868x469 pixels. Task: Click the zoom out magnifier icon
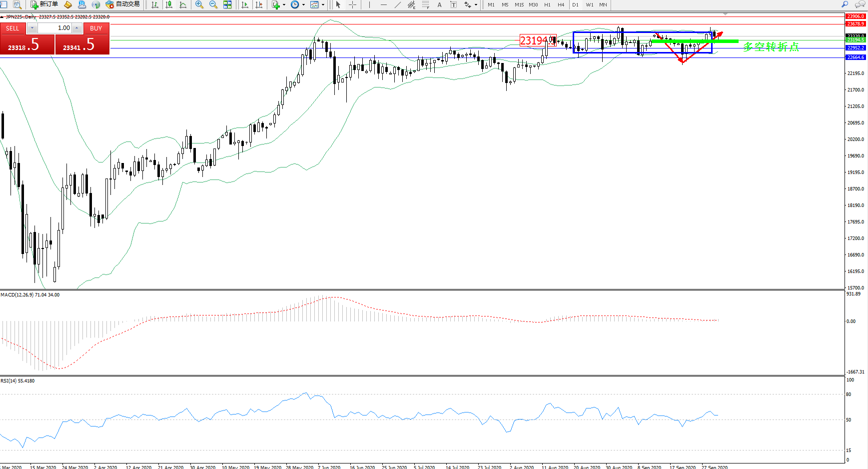[x=213, y=4]
